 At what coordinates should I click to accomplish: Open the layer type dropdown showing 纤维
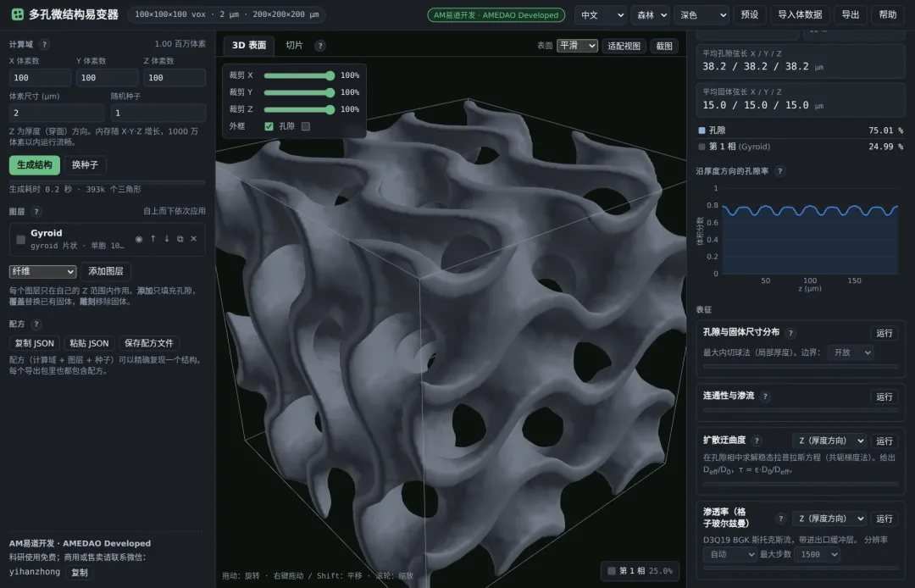coord(42,271)
